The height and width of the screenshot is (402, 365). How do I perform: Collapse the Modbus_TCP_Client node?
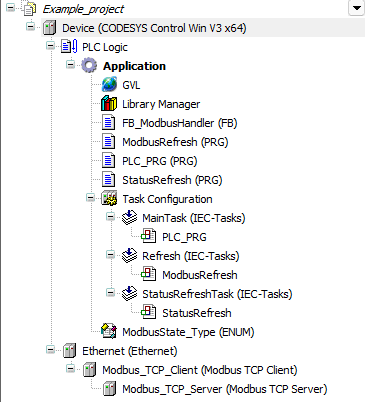click(71, 369)
